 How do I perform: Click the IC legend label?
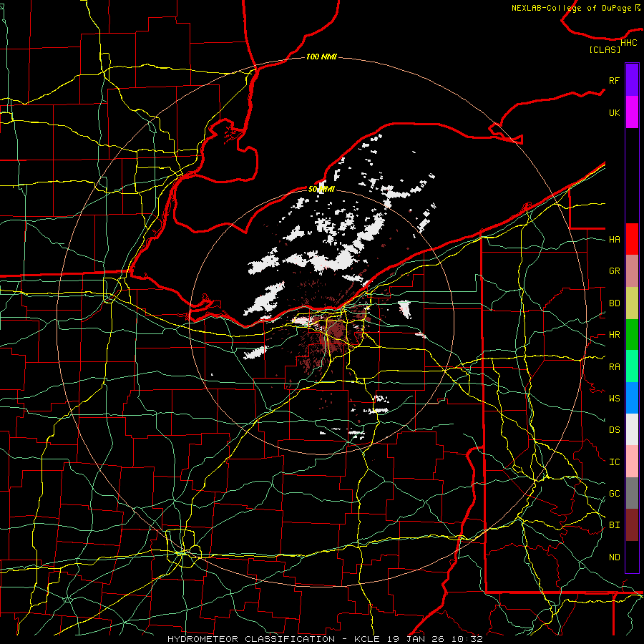614,462
